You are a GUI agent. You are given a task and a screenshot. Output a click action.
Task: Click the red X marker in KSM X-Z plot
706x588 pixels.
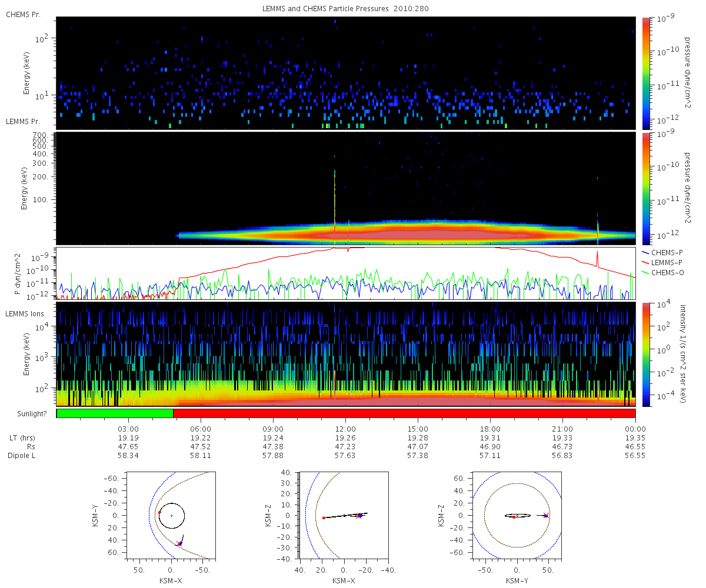coord(359,516)
